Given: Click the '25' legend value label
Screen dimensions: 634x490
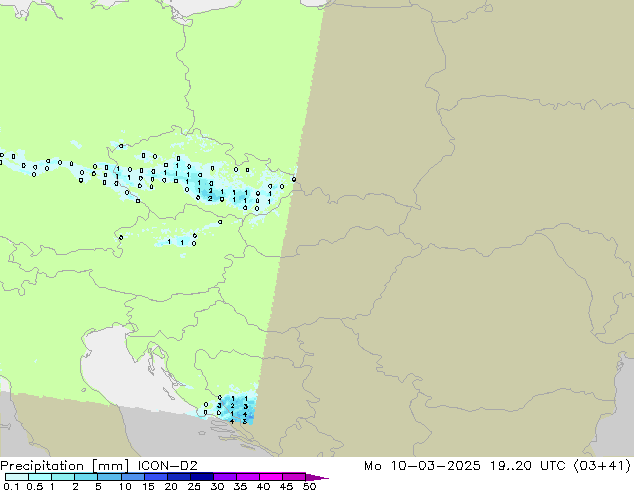Looking at the screenshot, I should point(194,486).
